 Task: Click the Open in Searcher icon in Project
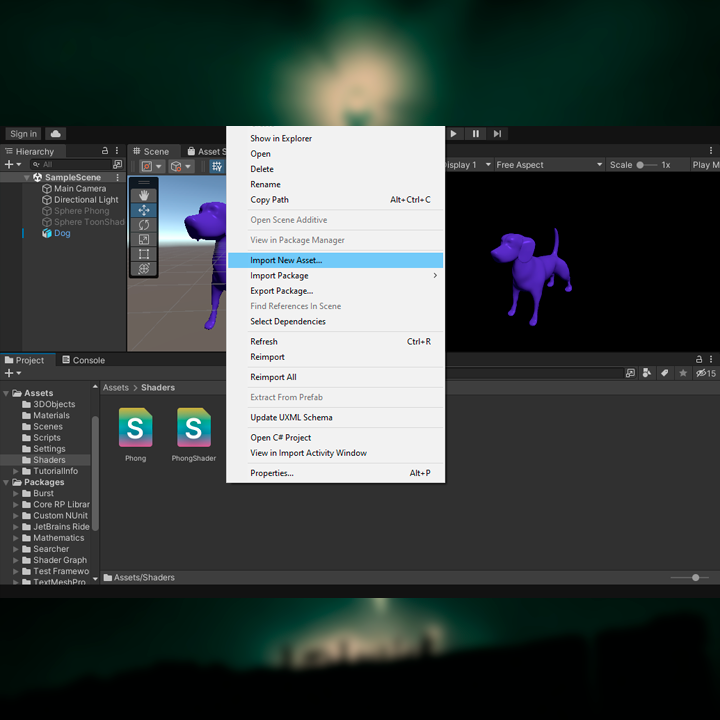[630, 373]
